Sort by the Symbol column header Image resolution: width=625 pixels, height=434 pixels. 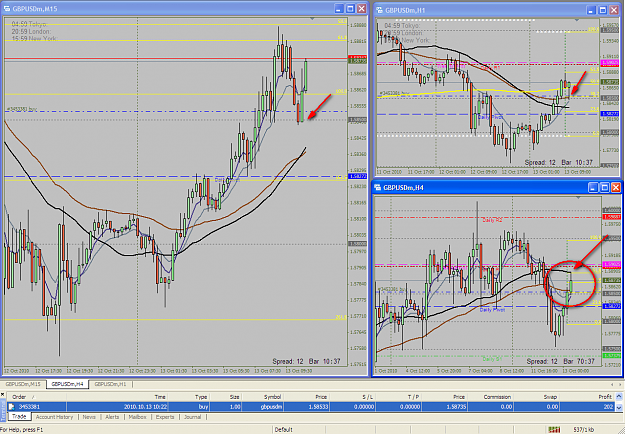[263, 397]
